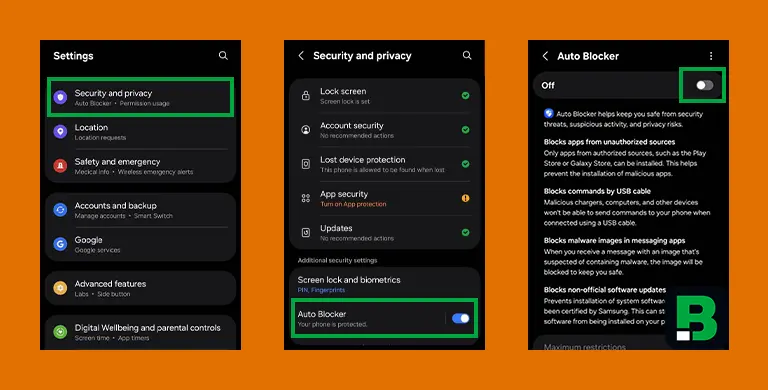The height and width of the screenshot is (390, 768).
Task: Click the Google G icon
Action: click(x=60, y=244)
